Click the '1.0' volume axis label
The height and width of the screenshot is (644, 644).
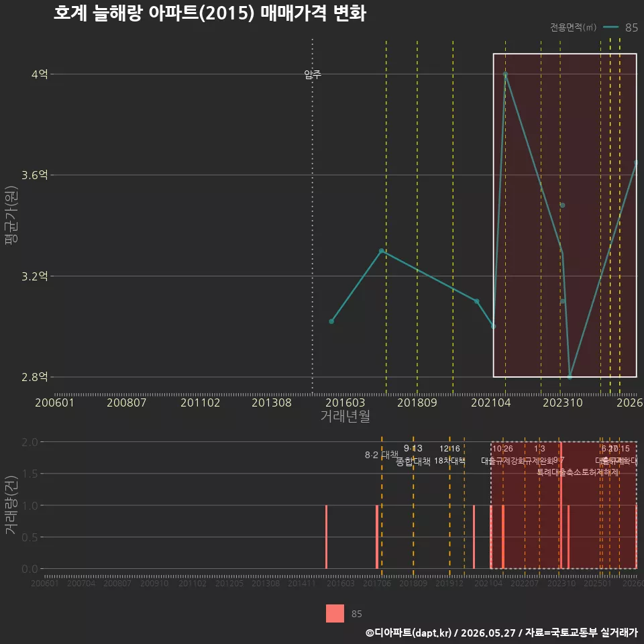point(30,506)
